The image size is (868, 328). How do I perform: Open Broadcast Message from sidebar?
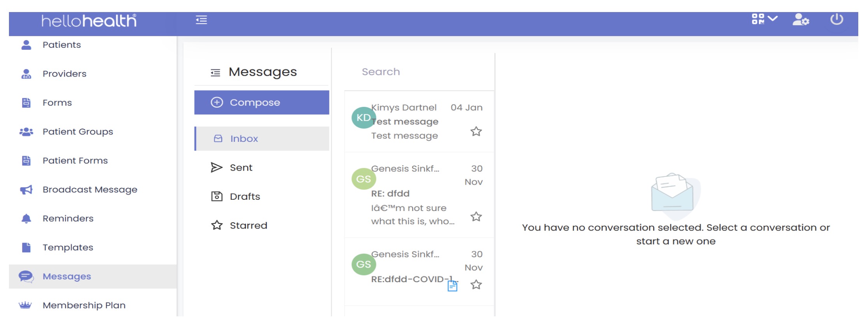90,190
